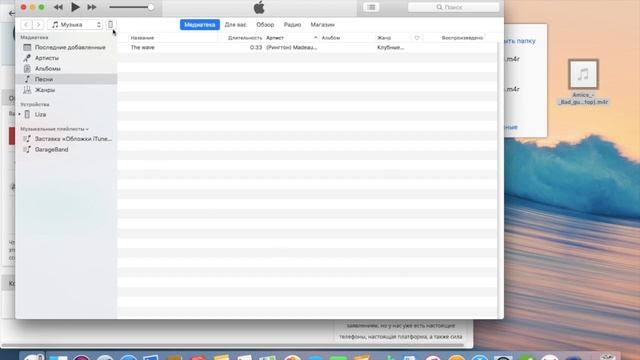Viewport: 640px width, 360px height.
Task: Click the back arrow in the browser window behind
Action: pyautogui.click(x=11, y=13)
